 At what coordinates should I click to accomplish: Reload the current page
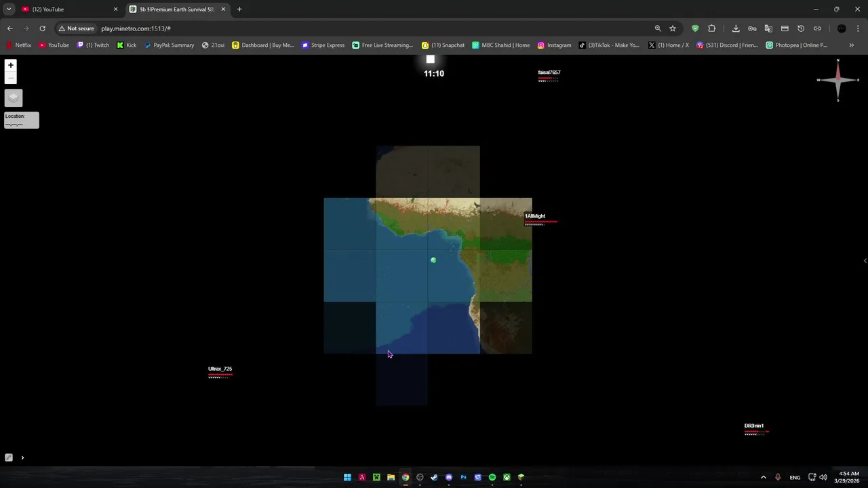(x=42, y=28)
